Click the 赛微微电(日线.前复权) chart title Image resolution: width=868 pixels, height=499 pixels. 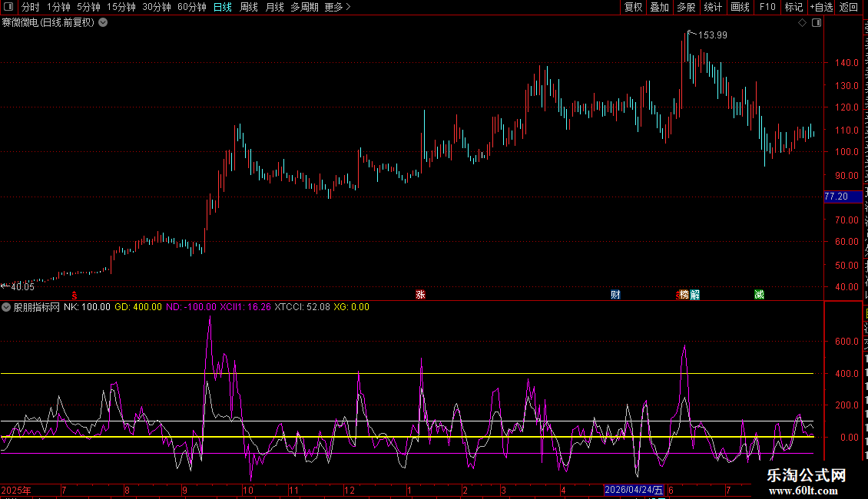pos(48,23)
